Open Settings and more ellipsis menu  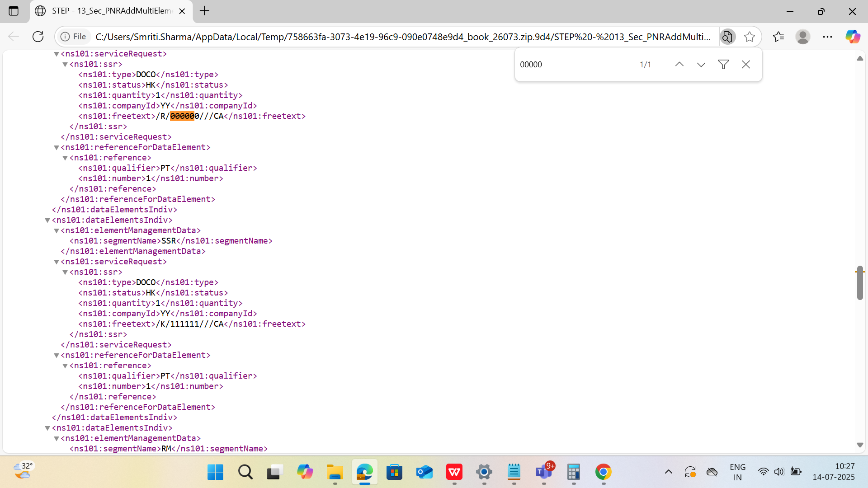[827, 37]
